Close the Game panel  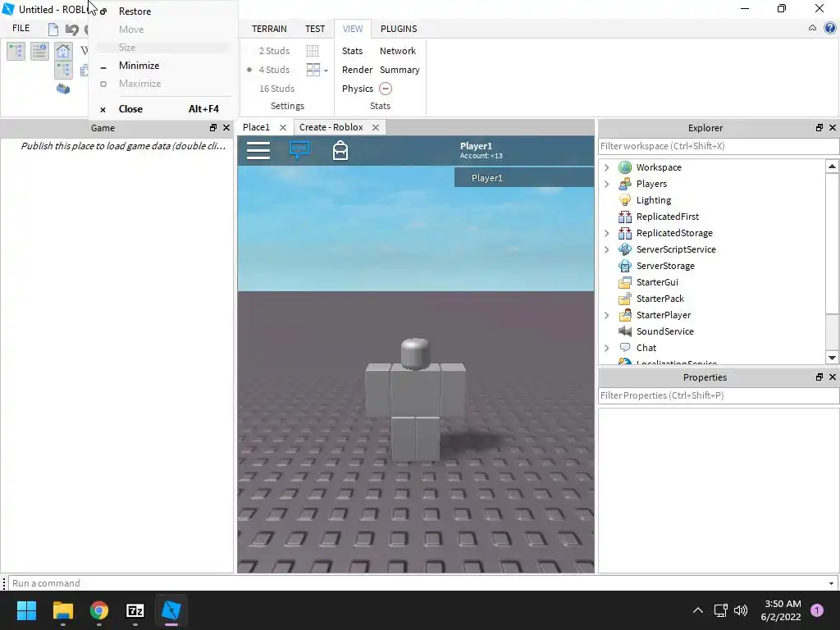click(226, 127)
